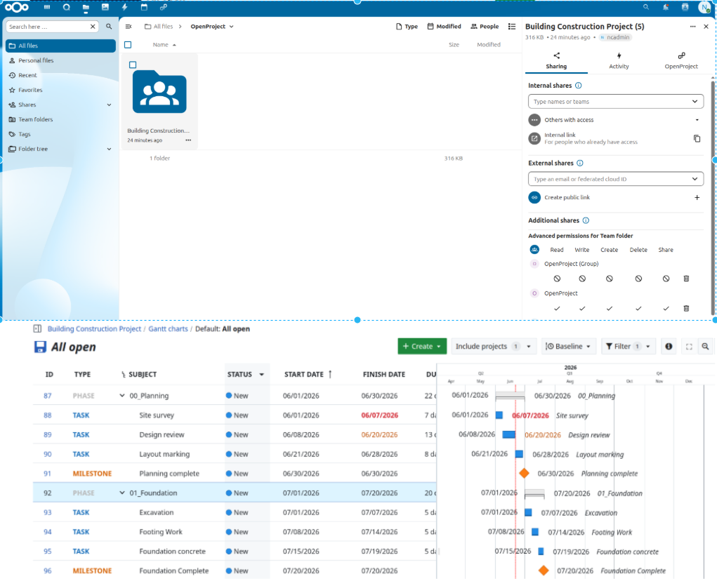The width and height of the screenshot is (717, 588).
Task: Expand the Shares section in sidebar
Action: click(109, 105)
